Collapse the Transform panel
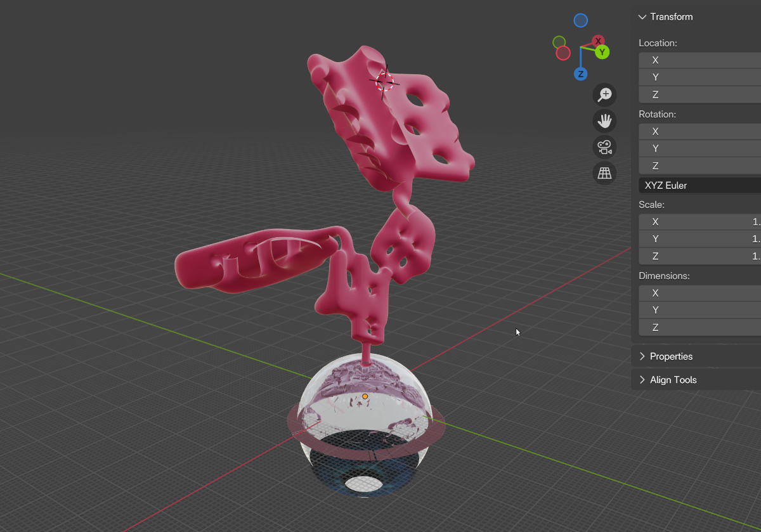 coord(666,17)
